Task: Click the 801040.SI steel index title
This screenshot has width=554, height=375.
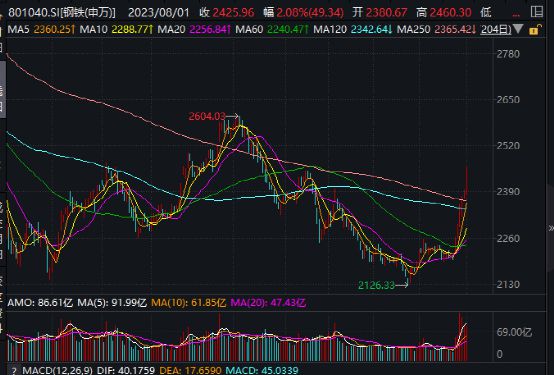Action: (x=62, y=13)
